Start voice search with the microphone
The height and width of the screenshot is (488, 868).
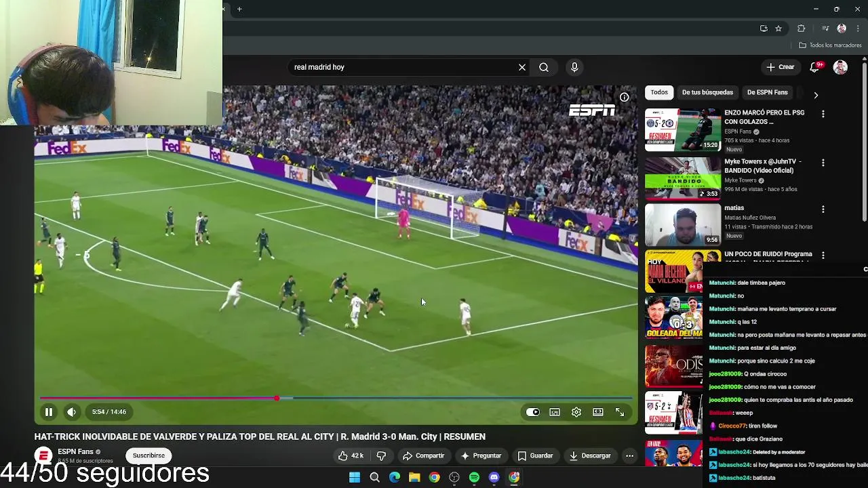(x=574, y=67)
